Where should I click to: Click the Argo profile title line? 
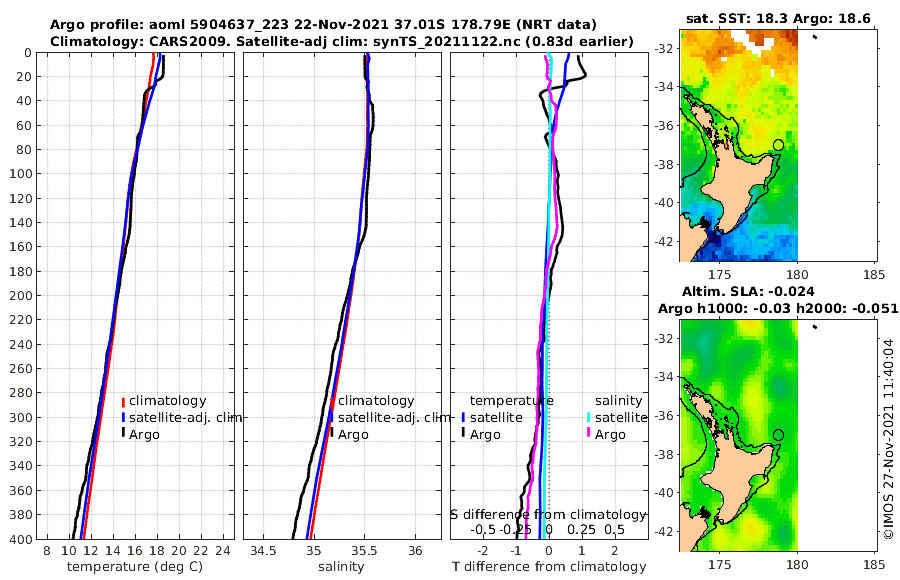323,25
